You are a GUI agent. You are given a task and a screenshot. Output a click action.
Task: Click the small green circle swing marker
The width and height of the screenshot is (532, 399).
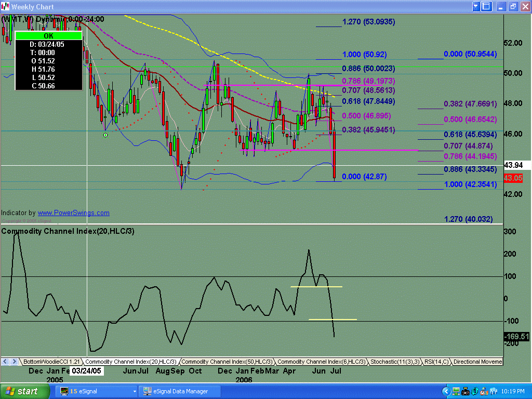tap(105, 135)
